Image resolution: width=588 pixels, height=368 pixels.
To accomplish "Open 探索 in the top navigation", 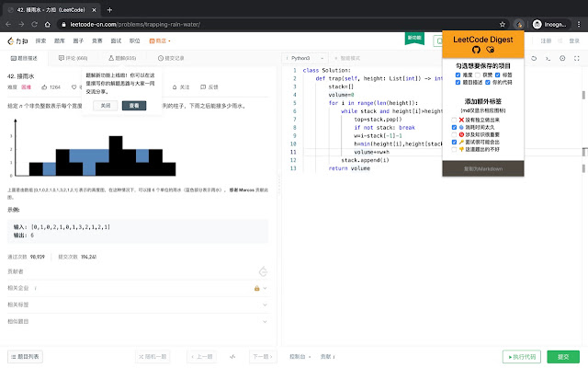I will (x=40, y=40).
